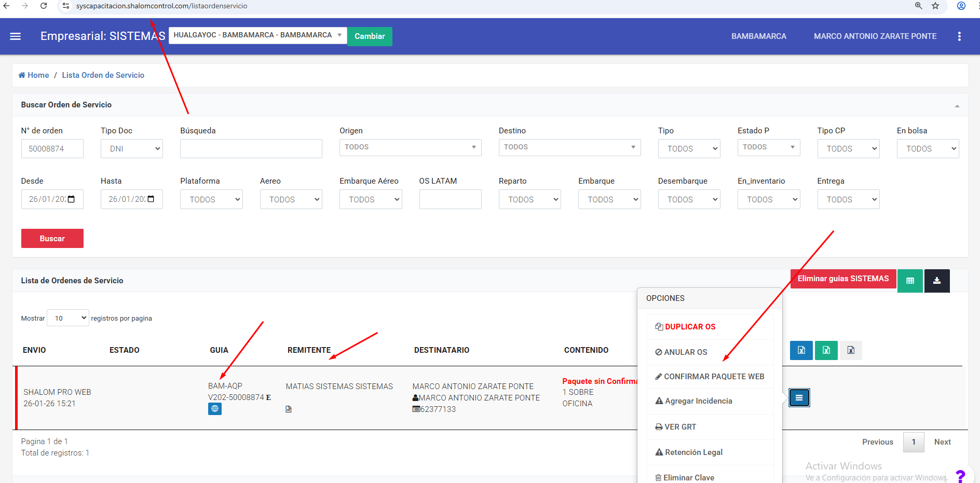Expand the Tipo Doc dropdown
Screen dimensions: 980x483
point(132,149)
